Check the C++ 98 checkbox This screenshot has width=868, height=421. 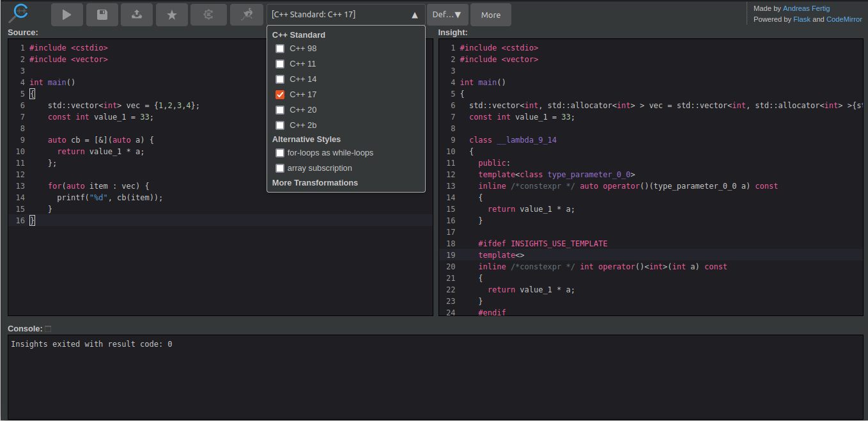click(x=280, y=49)
